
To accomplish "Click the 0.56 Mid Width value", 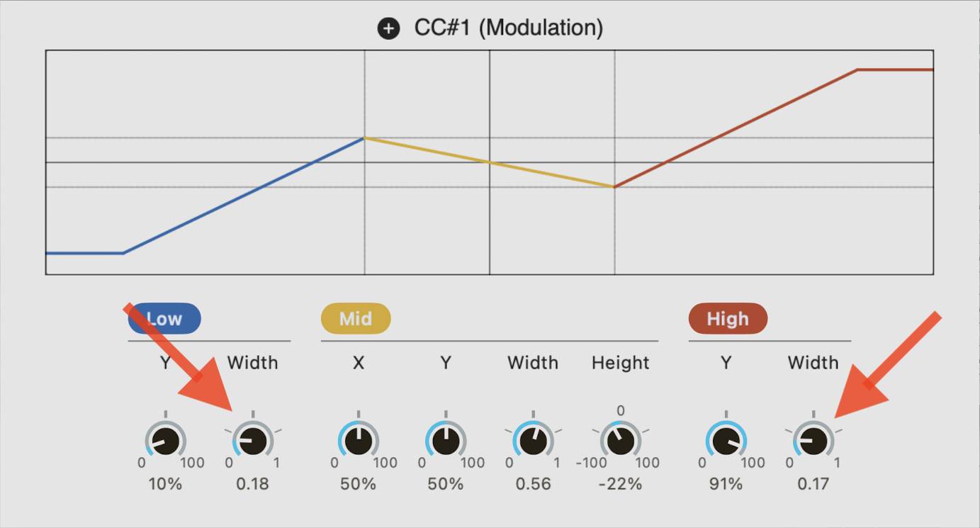I will (533, 485).
